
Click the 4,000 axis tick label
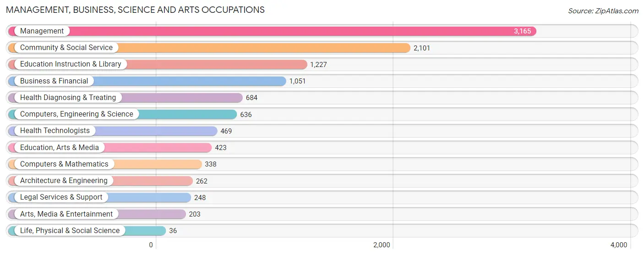(x=619, y=245)
